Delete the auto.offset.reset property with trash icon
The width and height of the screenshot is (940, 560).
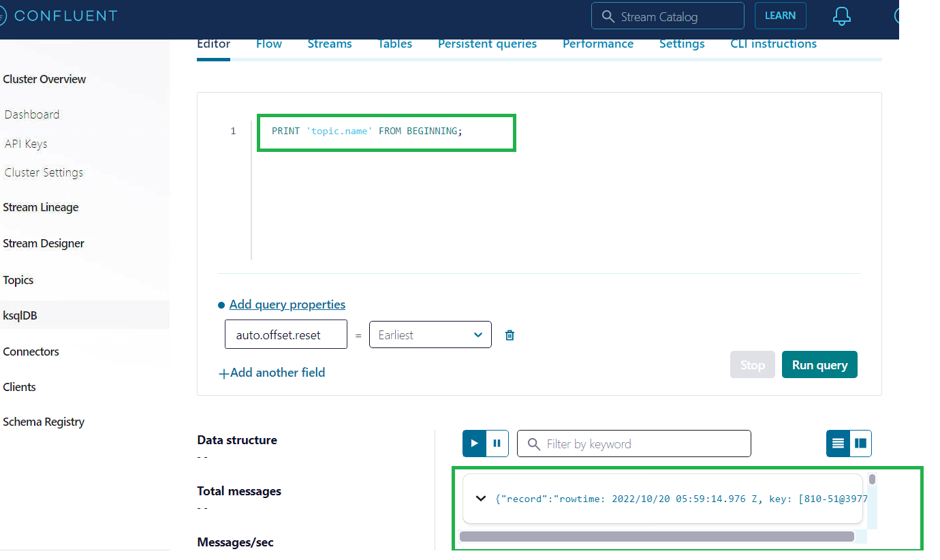click(x=510, y=335)
